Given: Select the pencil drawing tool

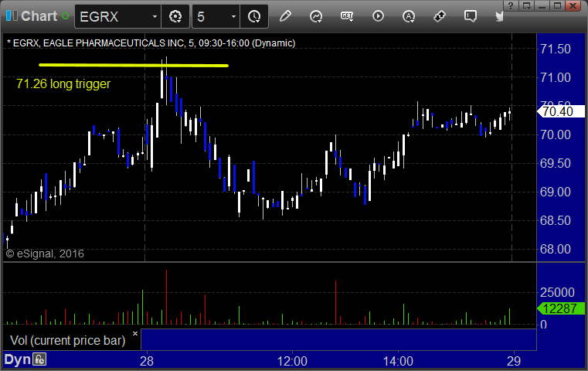Looking at the screenshot, I should tap(285, 16).
